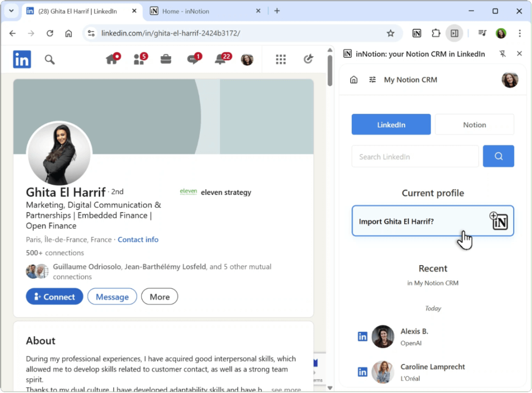Message Ghita El Harrif
Screen dimensions: 532x393
[112, 297]
